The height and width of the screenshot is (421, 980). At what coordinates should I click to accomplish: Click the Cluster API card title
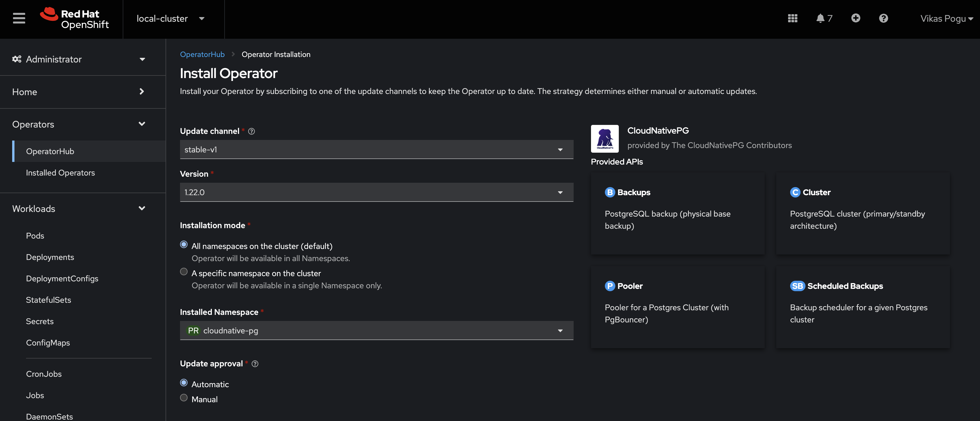tap(816, 192)
